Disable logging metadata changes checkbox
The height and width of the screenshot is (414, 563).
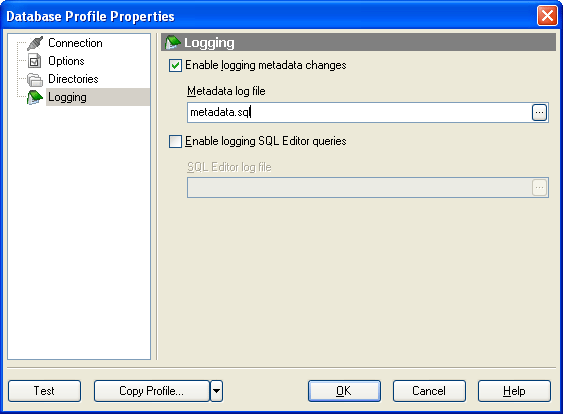pos(175,66)
